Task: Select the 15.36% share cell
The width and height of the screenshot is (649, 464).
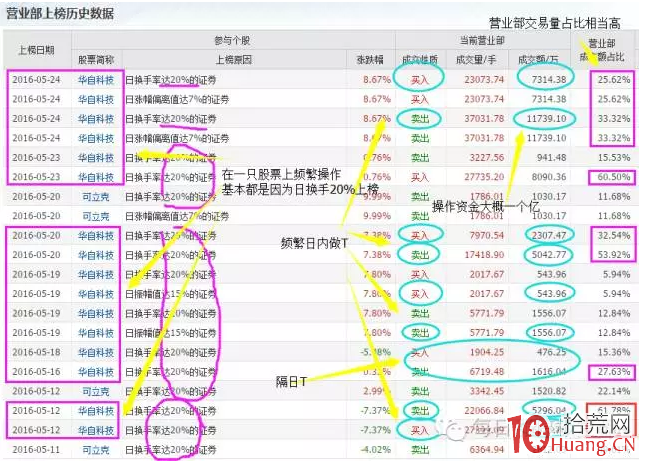Action: (613, 352)
